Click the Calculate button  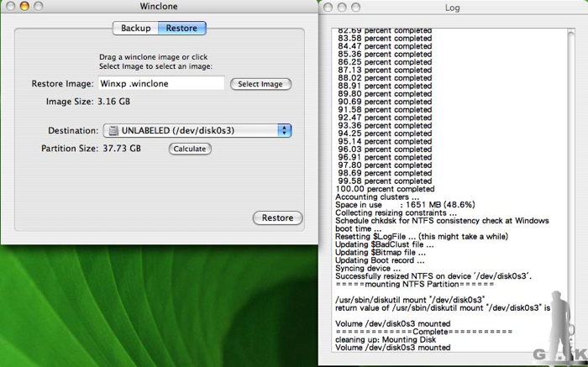(190, 149)
